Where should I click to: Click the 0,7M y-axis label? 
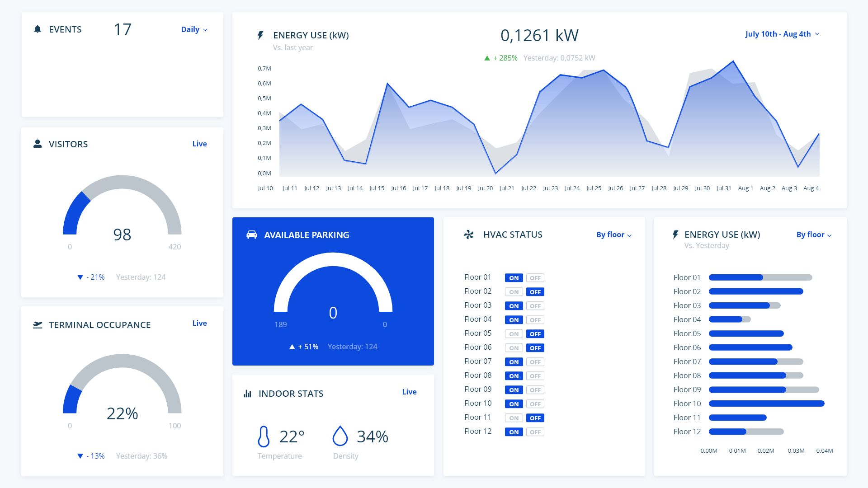pyautogui.click(x=264, y=68)
